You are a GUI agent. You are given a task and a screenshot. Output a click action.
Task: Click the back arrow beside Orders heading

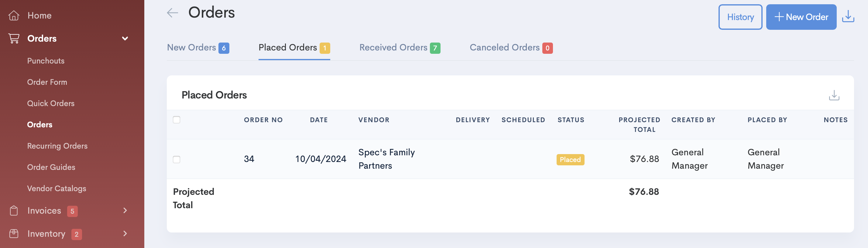pos(172,12)
